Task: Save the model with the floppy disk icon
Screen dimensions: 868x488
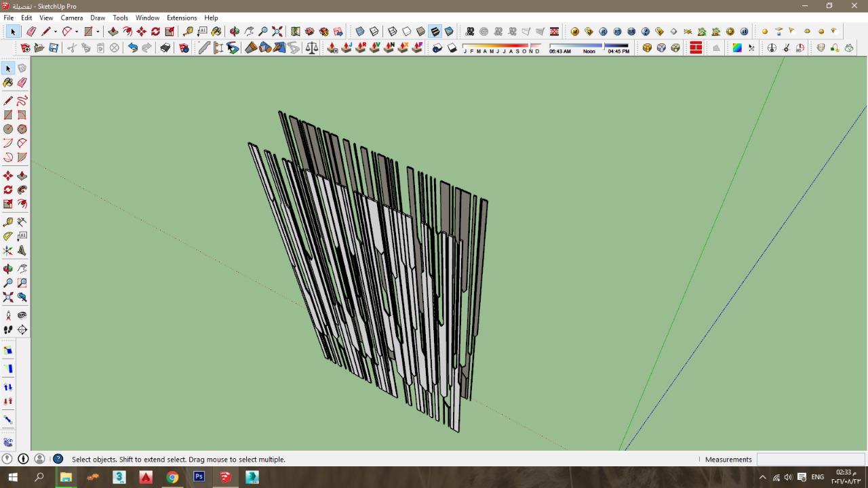Action: [54, 48]
